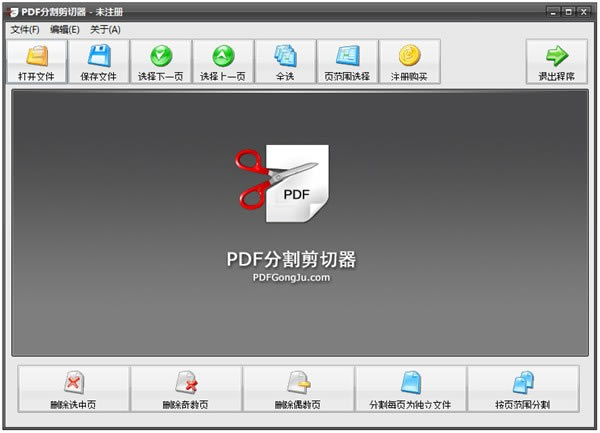The width and height of the screenshot is (600, 433).
Task: Open 页范围选择 (Page Range Select) tool
Action: (x=347, y=56)
